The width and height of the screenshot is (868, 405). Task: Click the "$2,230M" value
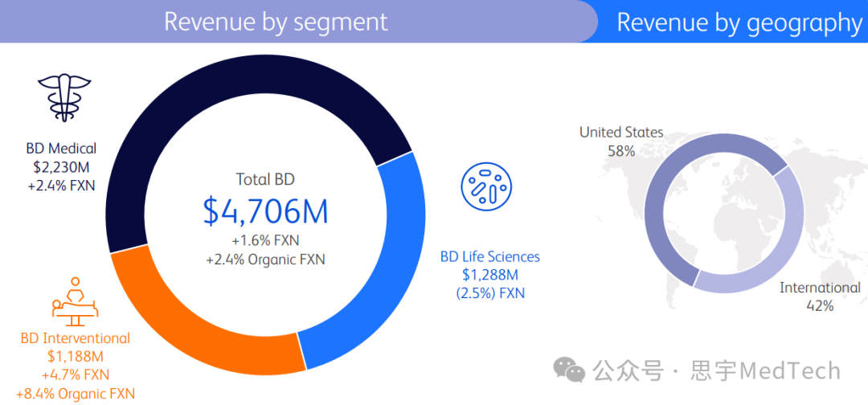click(61, 167)
